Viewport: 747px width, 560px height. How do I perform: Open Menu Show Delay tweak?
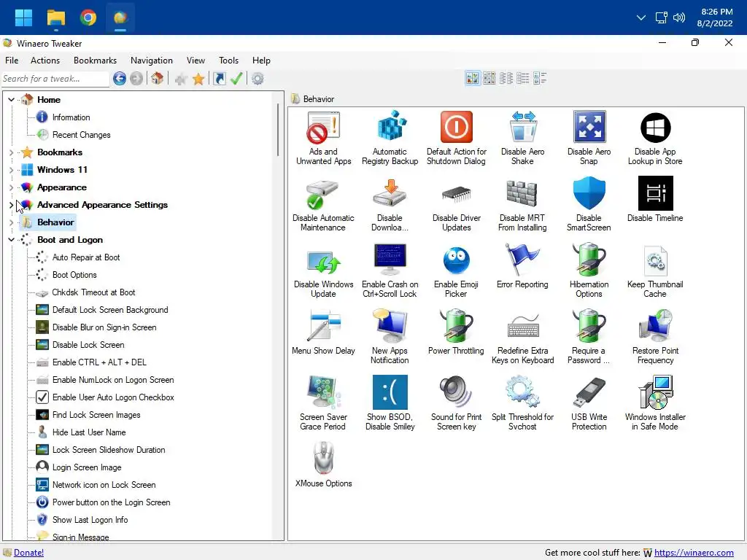point(323,332)
